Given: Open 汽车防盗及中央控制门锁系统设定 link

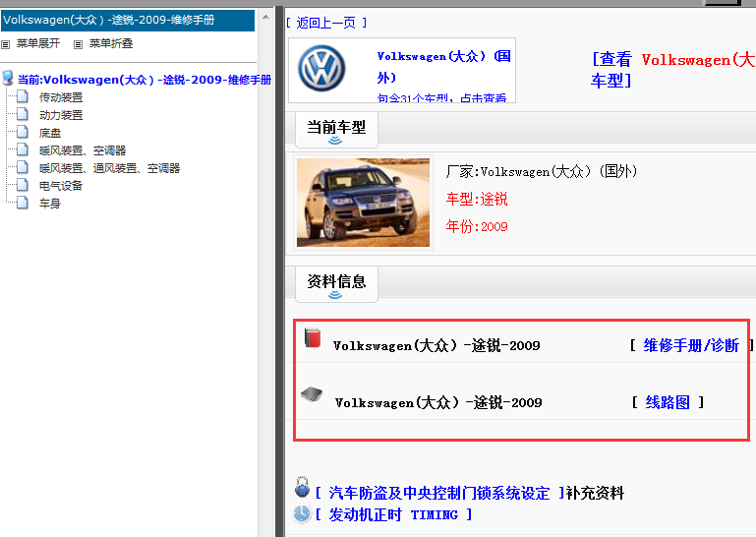Looking at the screenshot, I should (439, 493).
